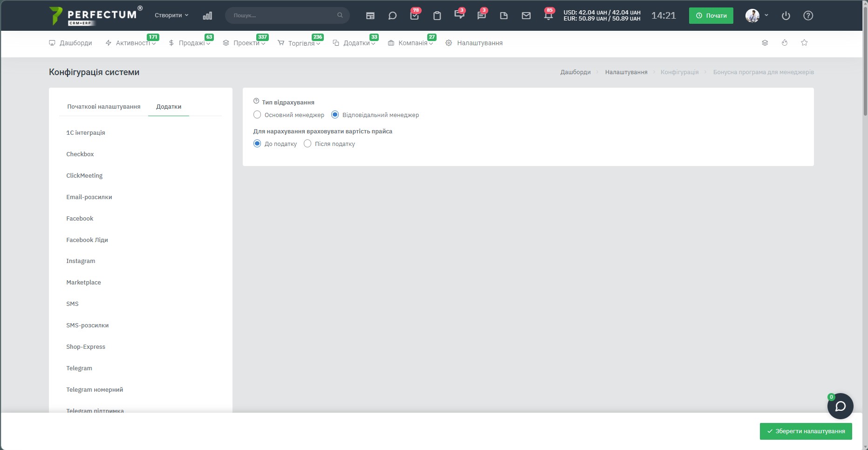Viewport: 868px width, 450px height.
Task: Open Telegram номерний settings item
Action: (x=95, y=390)
